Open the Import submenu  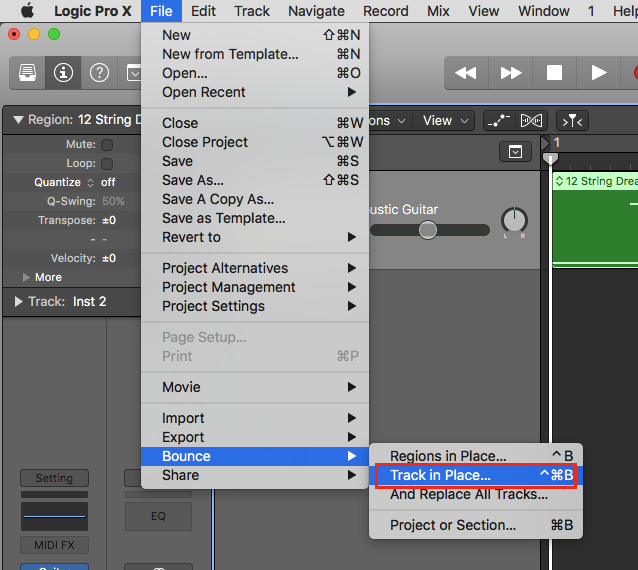pos(255,418)
